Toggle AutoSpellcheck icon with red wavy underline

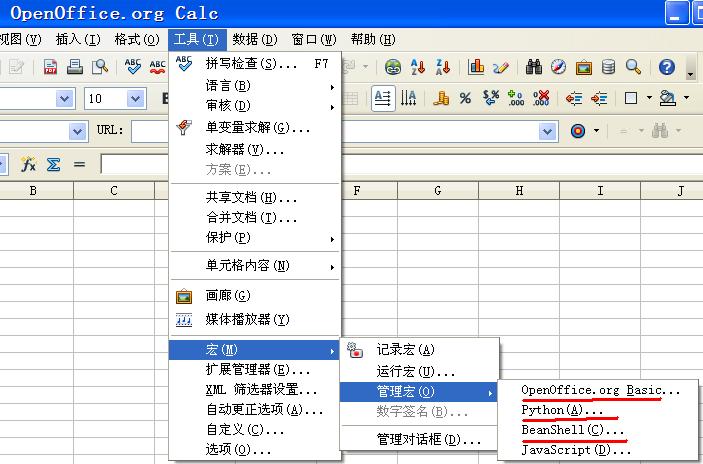point(158,67)
